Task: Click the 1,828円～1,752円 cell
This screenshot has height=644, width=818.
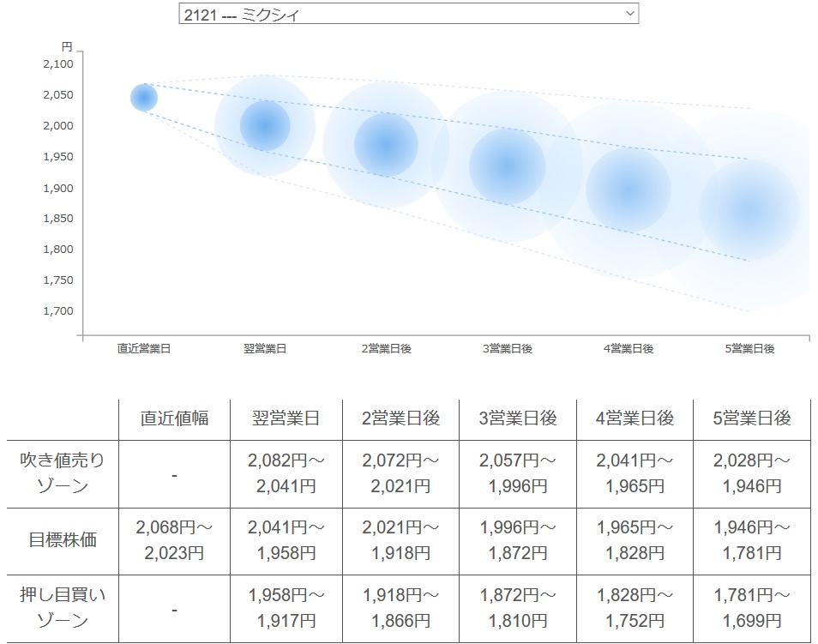Action: (635, 607)
